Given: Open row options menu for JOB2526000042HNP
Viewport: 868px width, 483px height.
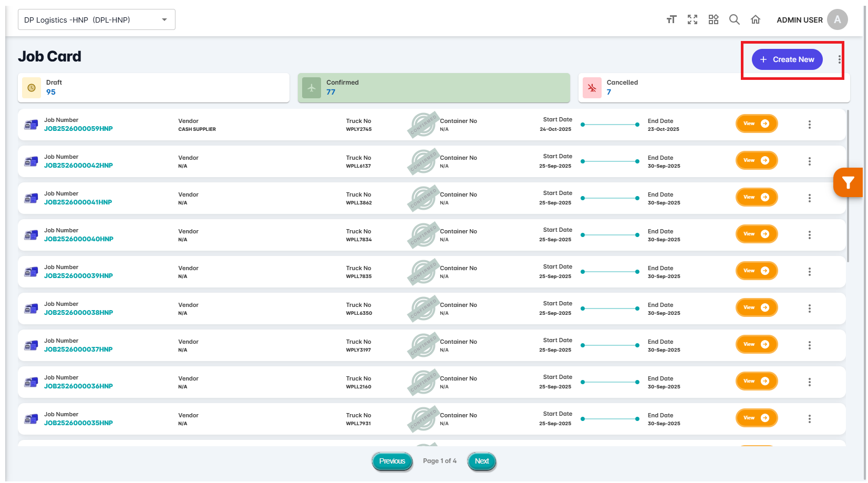Looking at the screenshot, I should (810, 161).
